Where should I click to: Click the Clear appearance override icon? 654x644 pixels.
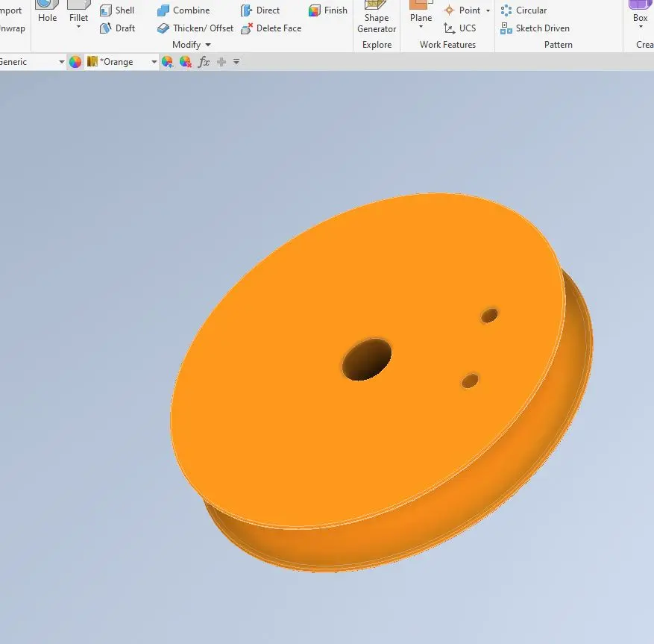(186, 62)
